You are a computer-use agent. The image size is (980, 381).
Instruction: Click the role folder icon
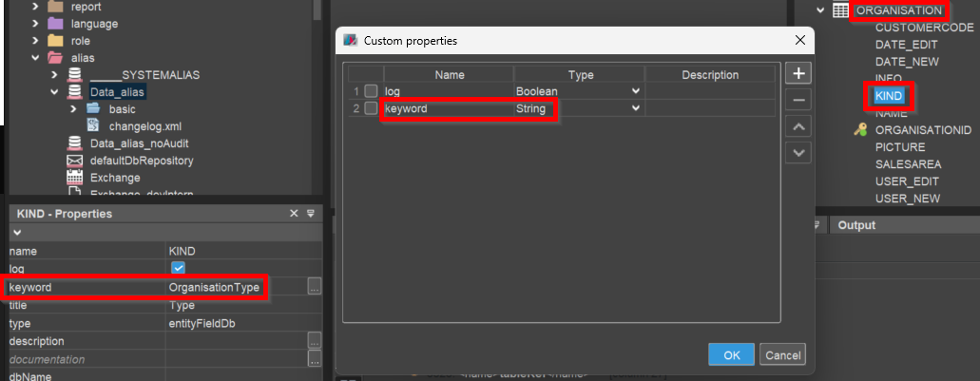(56, 41)
